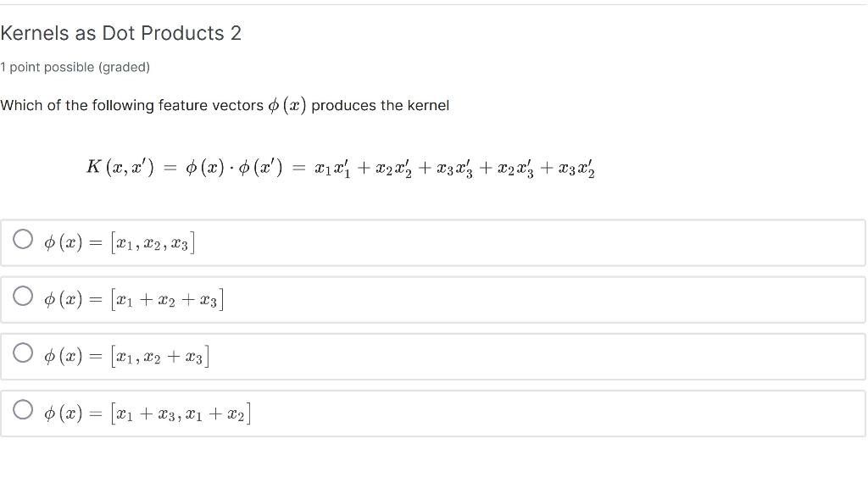The height and width of the screenshot is (494, 868).
Task: Click the Kernels as Dot Products 2 heading
Action: pos(120,33)
